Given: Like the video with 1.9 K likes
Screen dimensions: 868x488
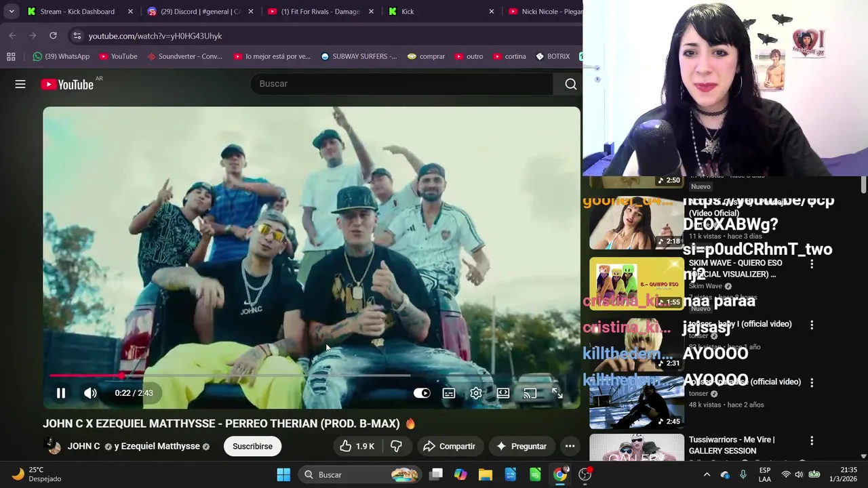Looking at the screenshot, I should pyautogui.click(x=357, y=446).
